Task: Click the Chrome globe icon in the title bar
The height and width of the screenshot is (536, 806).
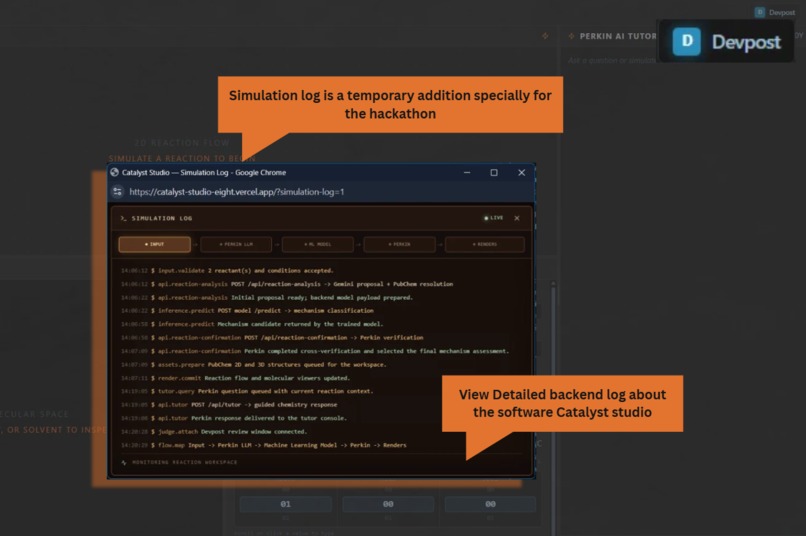Action: pos(115,172)
